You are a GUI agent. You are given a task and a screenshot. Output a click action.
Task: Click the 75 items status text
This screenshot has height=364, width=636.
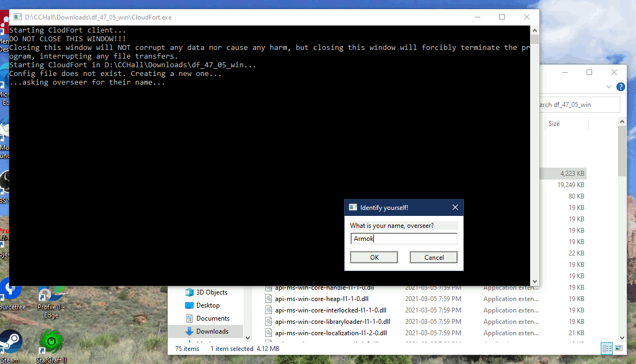click(x=187, y=349)
